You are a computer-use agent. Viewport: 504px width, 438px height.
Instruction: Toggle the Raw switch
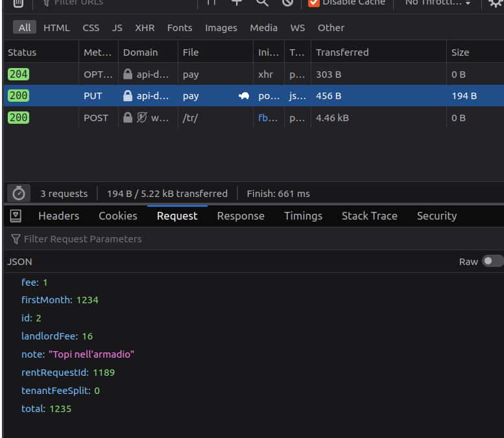pyautogui.click(x=492, y=261)
